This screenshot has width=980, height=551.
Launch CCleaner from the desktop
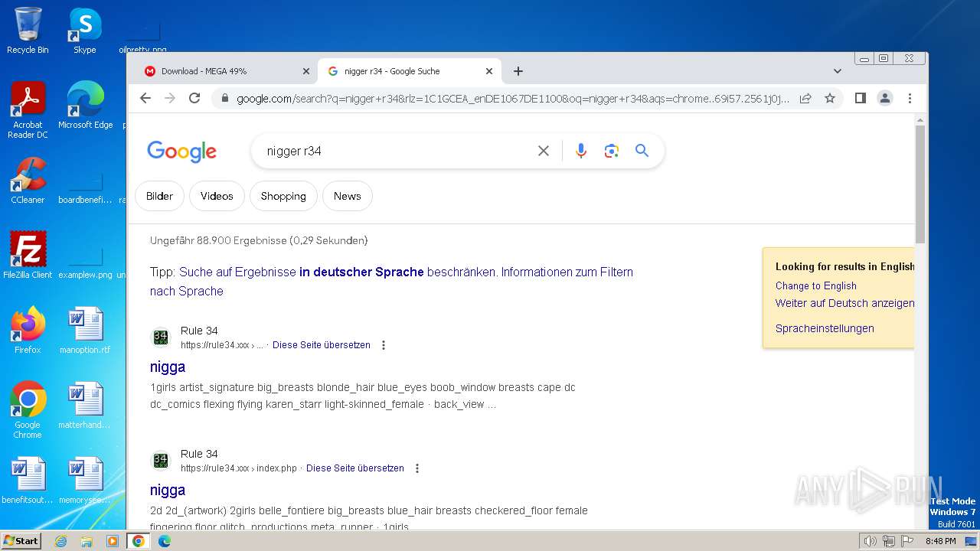pos(28,180)
